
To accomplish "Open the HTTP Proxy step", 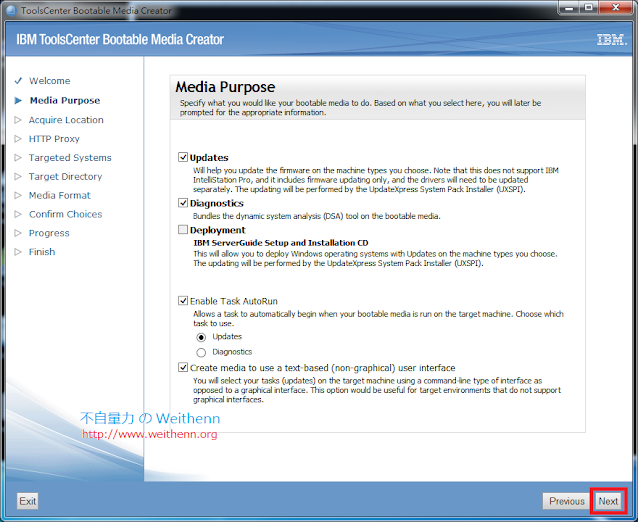I will [54, 139].
